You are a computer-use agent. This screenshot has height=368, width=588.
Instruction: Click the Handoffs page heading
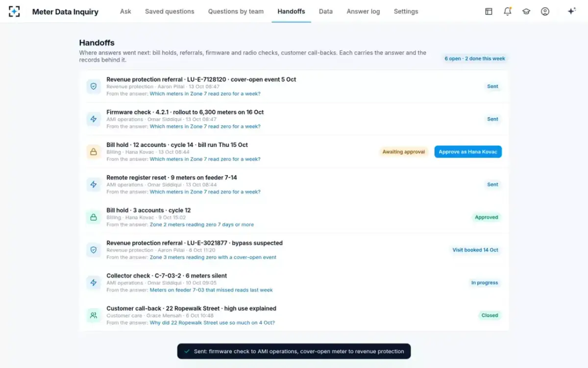click(x=97, y=43)
